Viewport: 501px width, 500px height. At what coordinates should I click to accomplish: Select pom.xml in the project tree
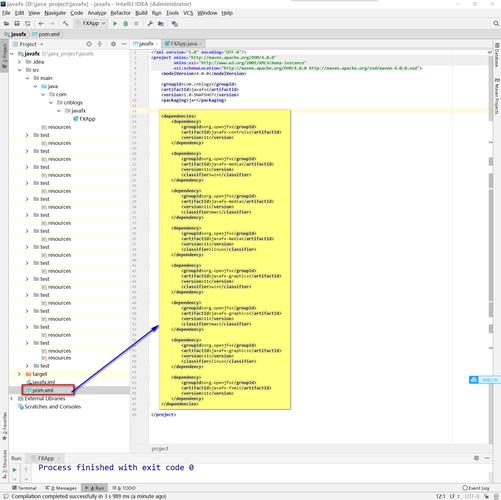pyautogui.click(x=40, y=390)
